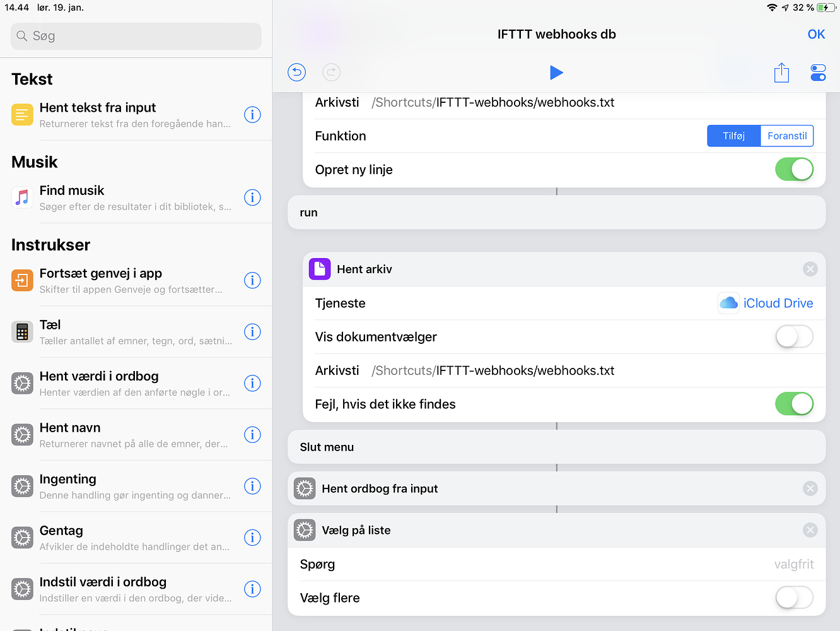Image resolution: width=840 pixels, height=631 pixels.
Task: Run the shortcut with the play button
Action: (556, 72)
